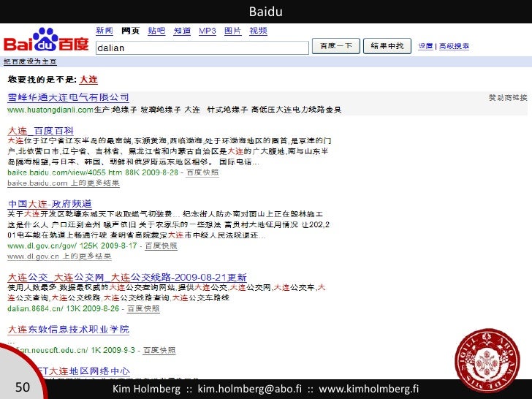Click the suggested term 大连
532x399 pixels.
88,80
